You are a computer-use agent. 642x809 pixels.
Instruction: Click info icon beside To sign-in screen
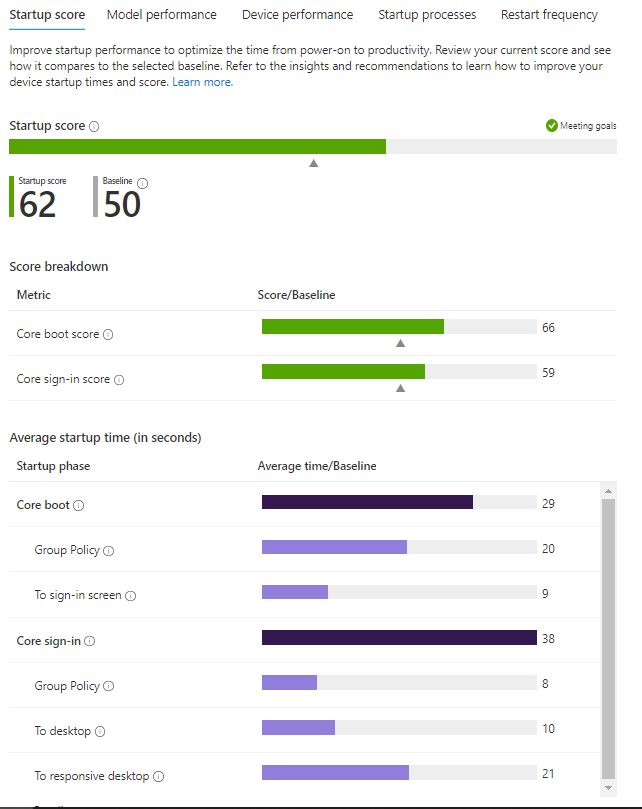(x=130, y=596)
